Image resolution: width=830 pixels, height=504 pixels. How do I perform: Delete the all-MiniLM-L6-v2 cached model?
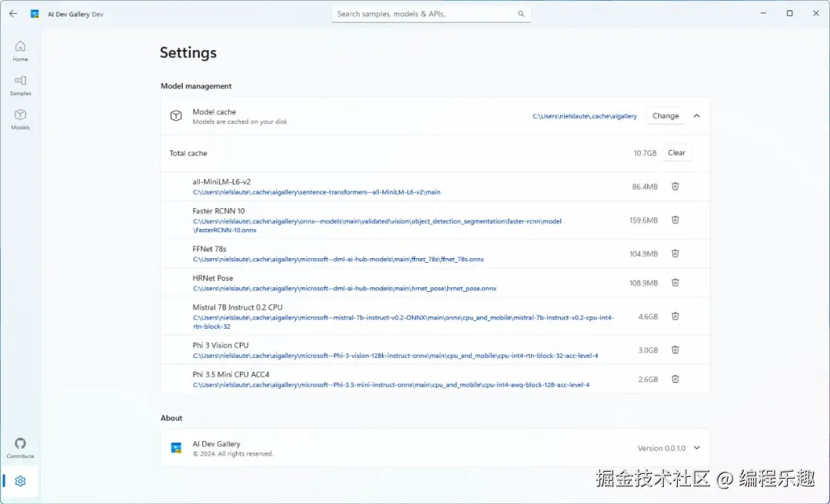pyautogui.click(x=675, y=187)
